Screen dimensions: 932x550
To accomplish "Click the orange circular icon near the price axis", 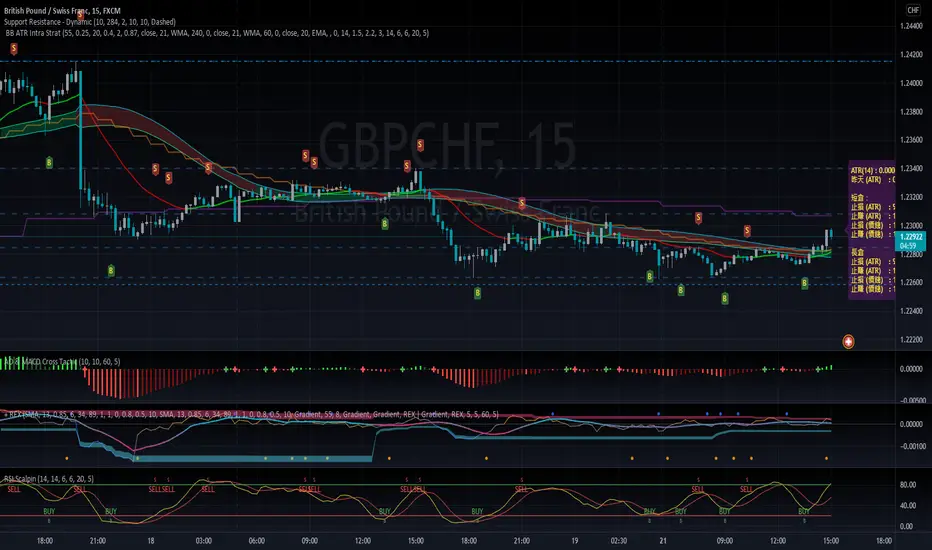I will (x=849, y=341).
